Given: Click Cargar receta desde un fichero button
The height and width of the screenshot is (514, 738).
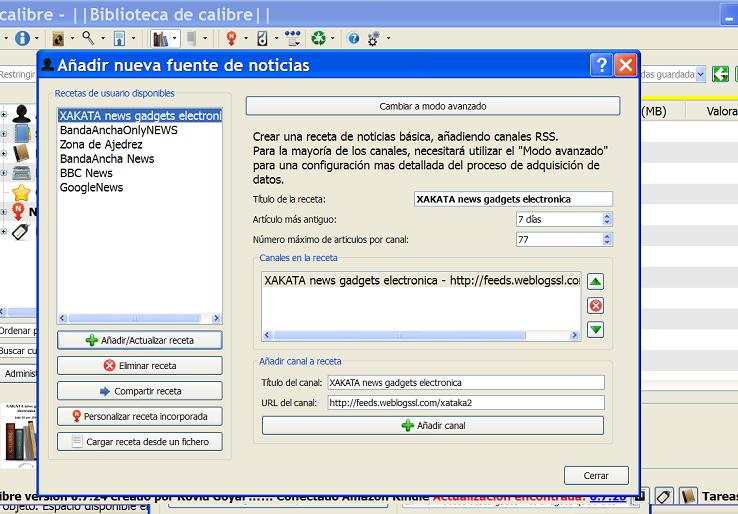Looking at the screenshot, I should coord(140,442).
